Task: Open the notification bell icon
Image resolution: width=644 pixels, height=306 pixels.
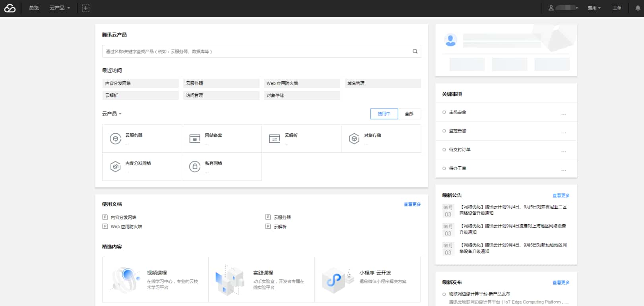Action: [x=638, y=8]
